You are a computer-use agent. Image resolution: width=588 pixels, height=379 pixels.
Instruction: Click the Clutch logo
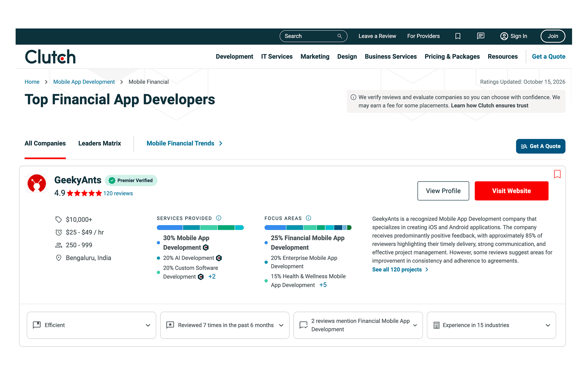point(50,57)
